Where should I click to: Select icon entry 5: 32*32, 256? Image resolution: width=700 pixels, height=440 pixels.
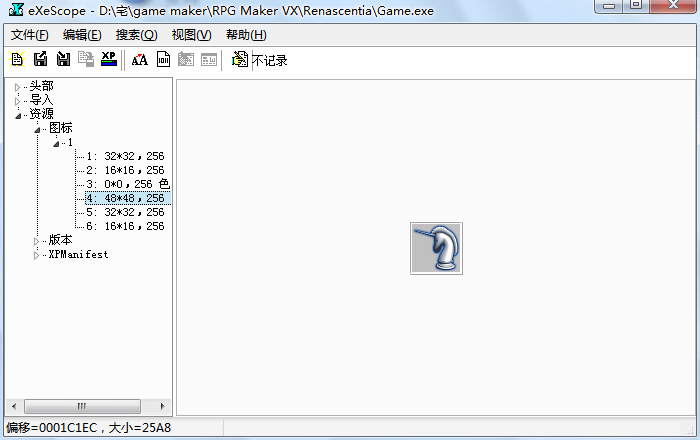pyautogui.click(x=125, y=212)
